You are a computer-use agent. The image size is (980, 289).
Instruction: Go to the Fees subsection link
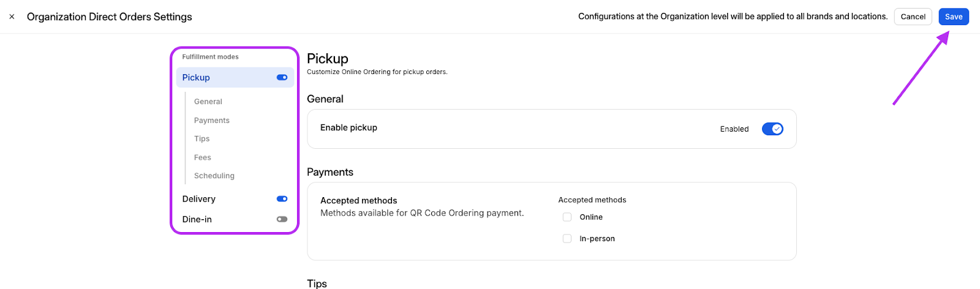[x=203, y=157]
